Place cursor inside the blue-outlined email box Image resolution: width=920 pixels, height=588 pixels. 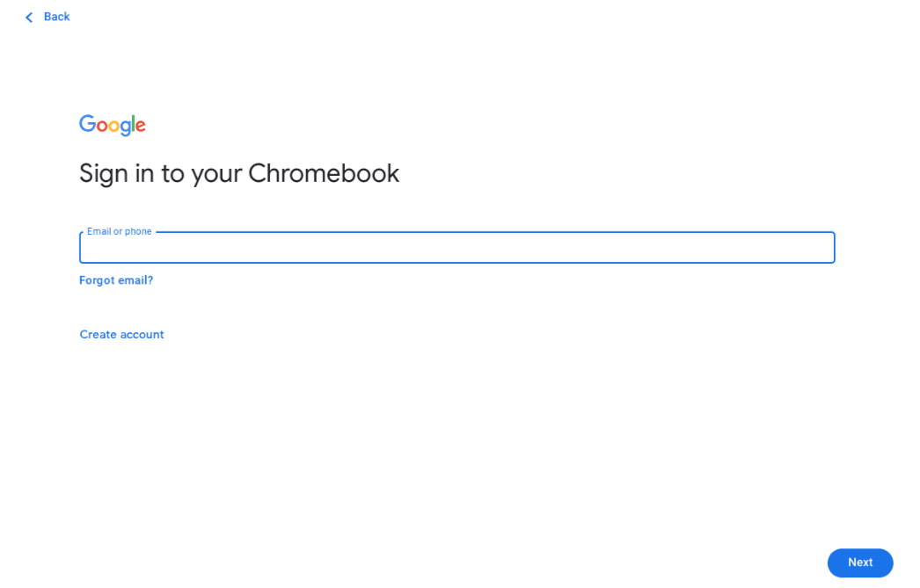tap(457, 247)
